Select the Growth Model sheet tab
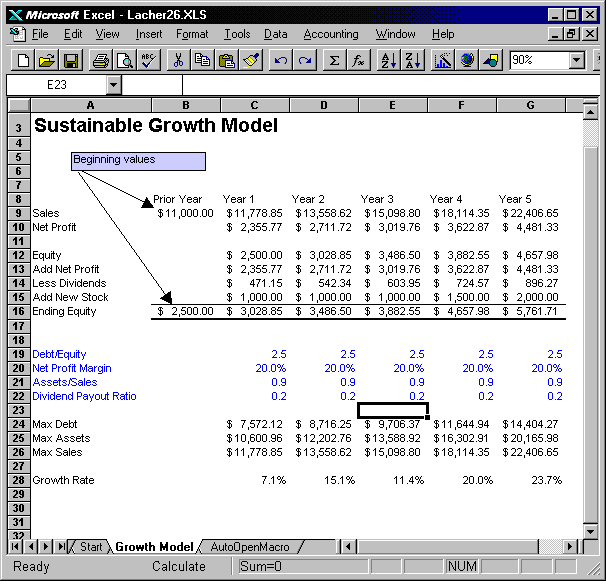This screenshot has height=581, width=606. [154, 547]
